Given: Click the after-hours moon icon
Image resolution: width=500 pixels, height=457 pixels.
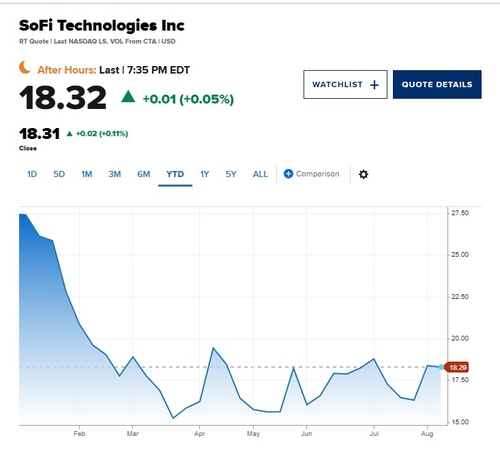Looking at the screenshot, I should click(x=24, y=67).
